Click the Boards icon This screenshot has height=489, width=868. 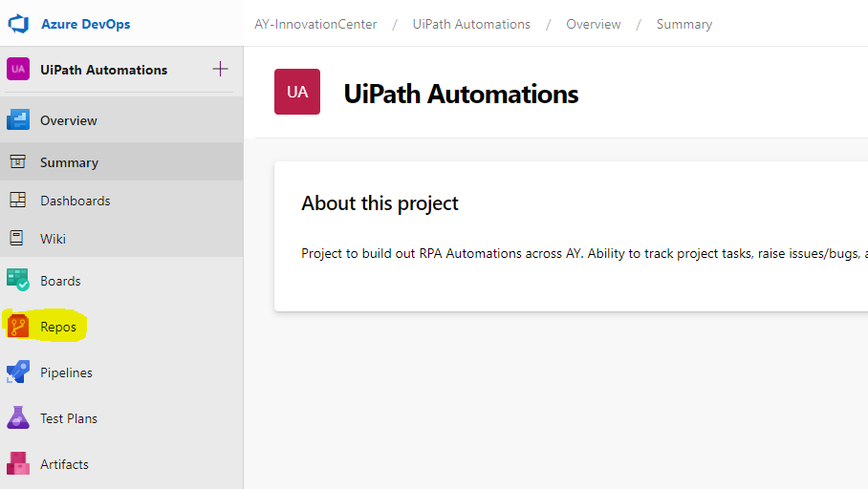(18, 280)
